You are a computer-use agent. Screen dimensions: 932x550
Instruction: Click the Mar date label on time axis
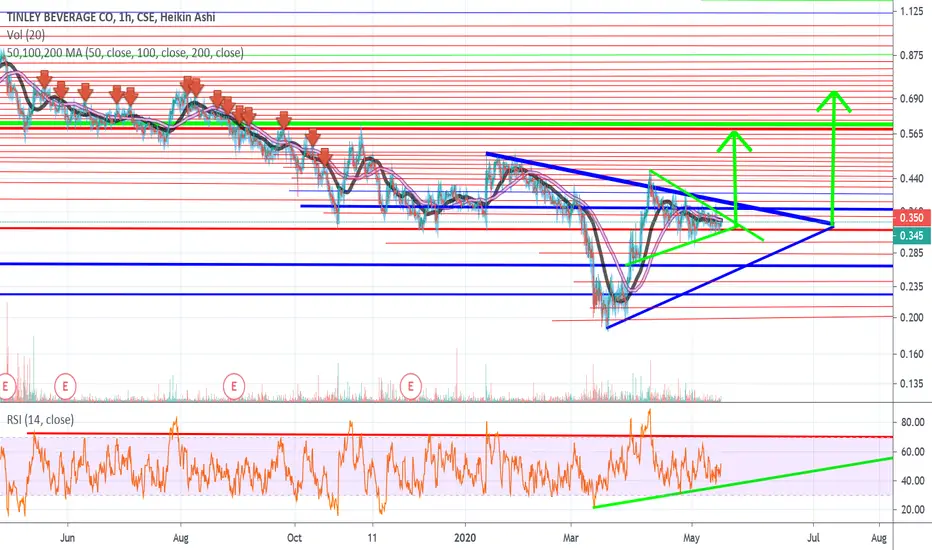(x=571, y=538)
